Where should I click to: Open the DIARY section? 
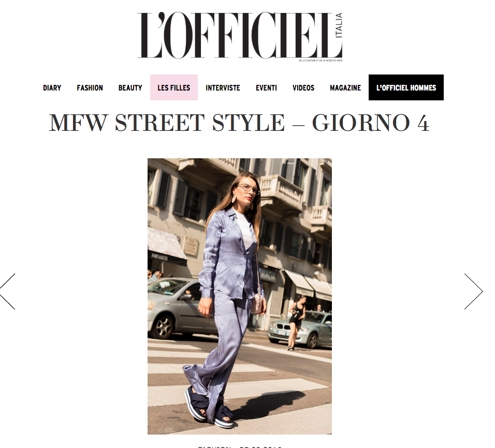(52, 88)
